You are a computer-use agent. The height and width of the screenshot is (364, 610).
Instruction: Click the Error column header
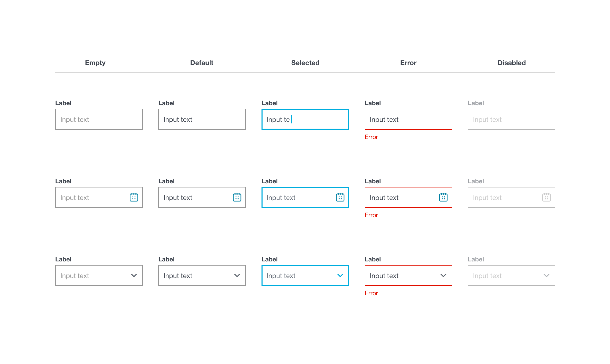coord(408,63)
